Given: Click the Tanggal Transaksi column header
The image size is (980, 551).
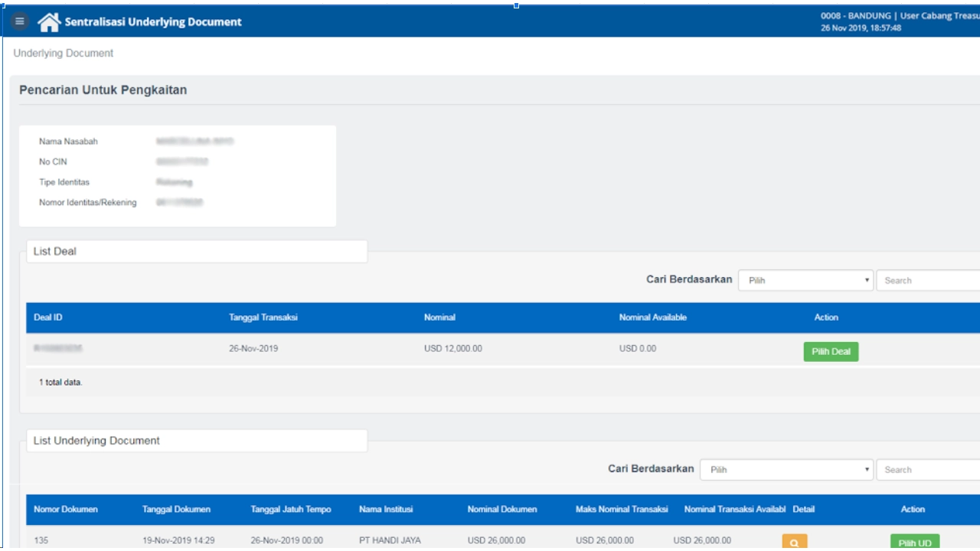Looking at the screenshot, I should [263, 318].
